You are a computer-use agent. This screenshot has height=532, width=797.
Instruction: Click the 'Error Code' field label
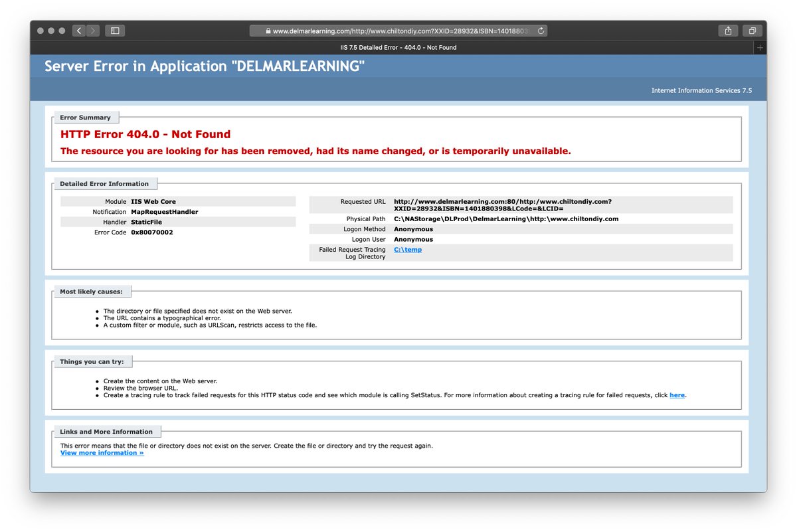110,232
